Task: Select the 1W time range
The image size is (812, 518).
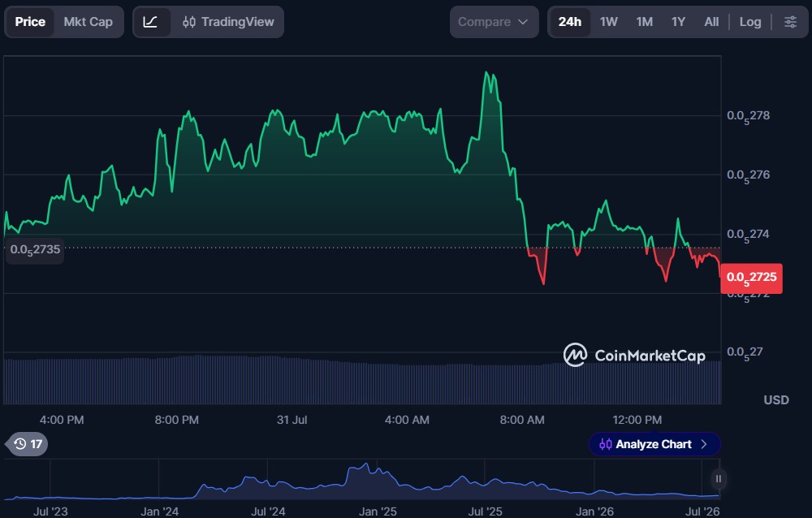Action: point(608,22)
